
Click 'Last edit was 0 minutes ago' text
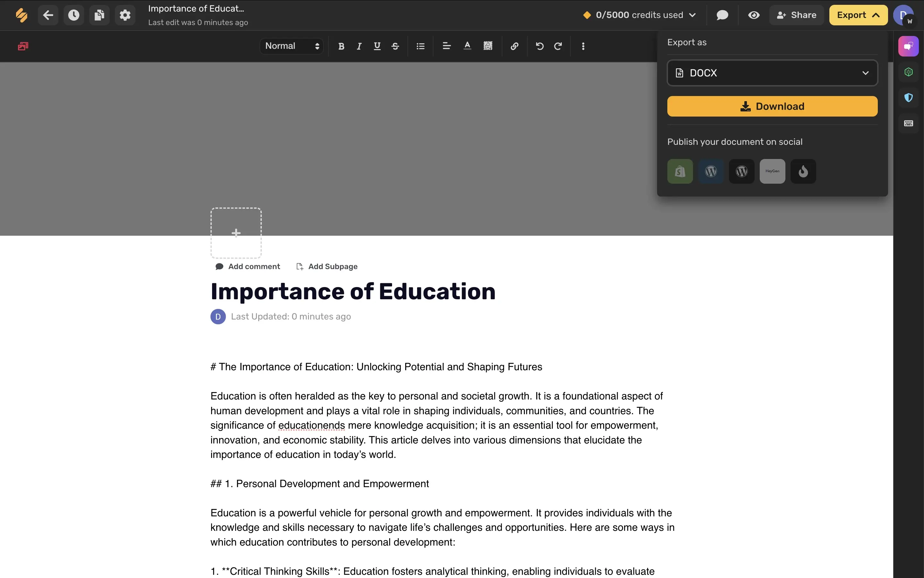(198, 22)
